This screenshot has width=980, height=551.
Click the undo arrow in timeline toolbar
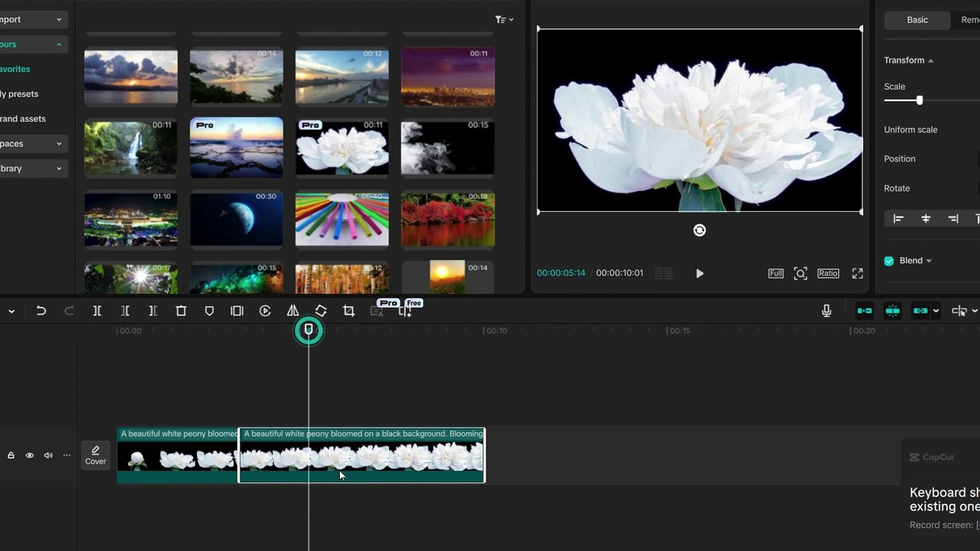[41, 311]
